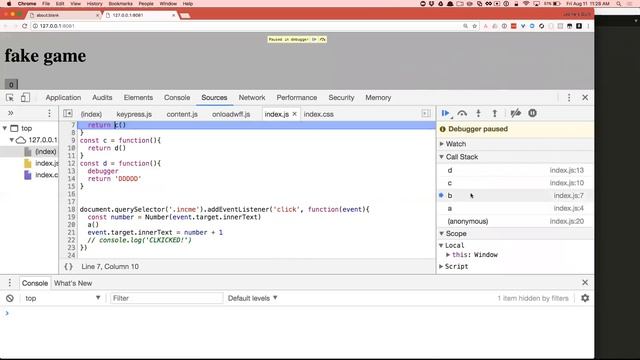640x360 pixels.
Task: Switch to keypress.js file tab
Action: coord(134,114)
